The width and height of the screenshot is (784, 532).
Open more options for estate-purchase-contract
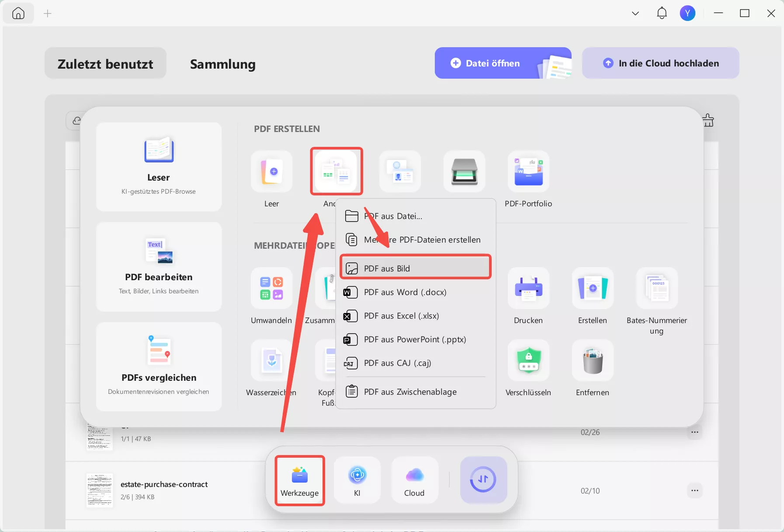coord(695,490)
